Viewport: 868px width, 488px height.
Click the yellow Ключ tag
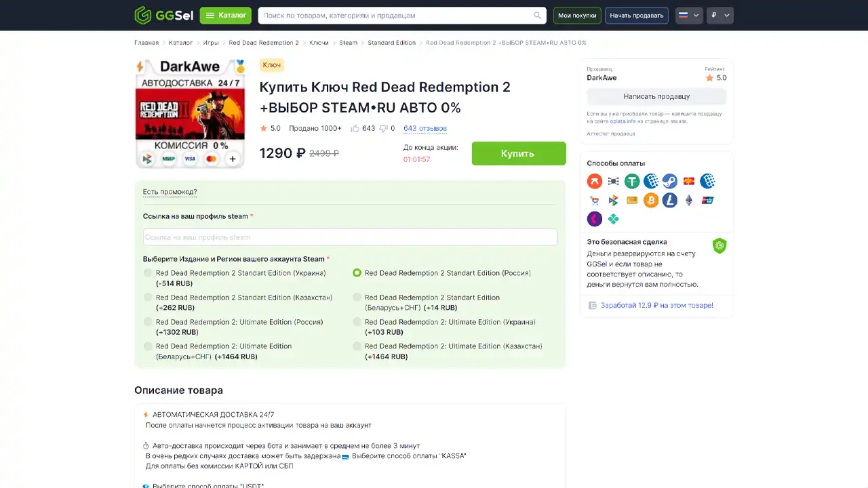click(272, 65)
